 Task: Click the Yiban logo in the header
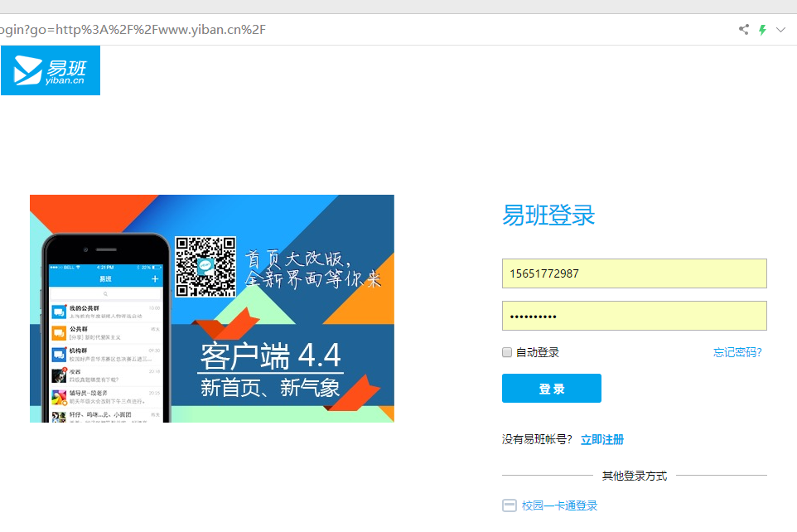(x=51, y=70)
